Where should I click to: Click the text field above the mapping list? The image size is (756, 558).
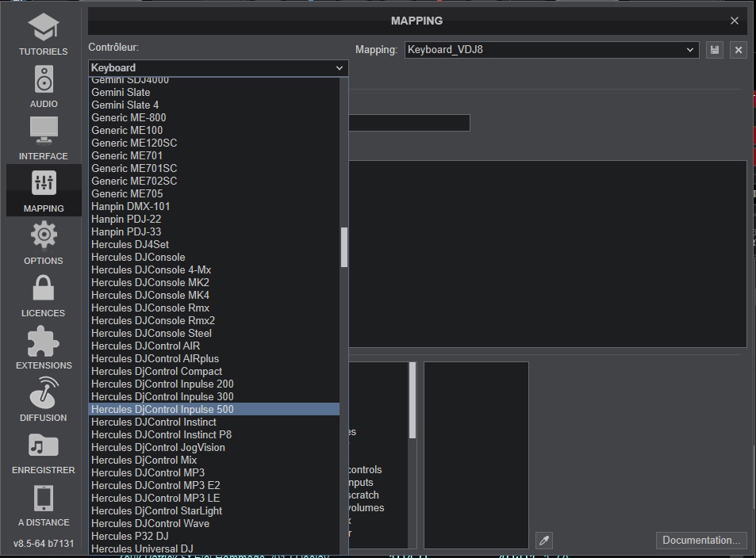coord(409,123)
